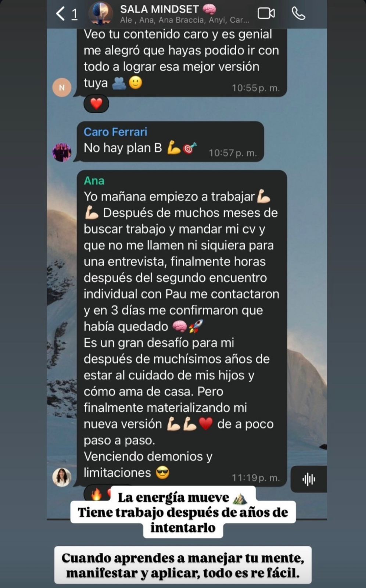Start a voice call from the phone icon
Image resolution: width=366 pixels, height=588 pixels.
point(298,14)
